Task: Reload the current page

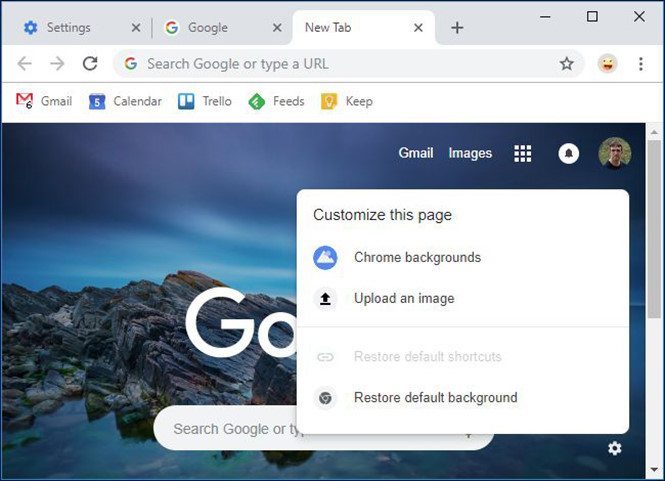Action: click(90, 64)
